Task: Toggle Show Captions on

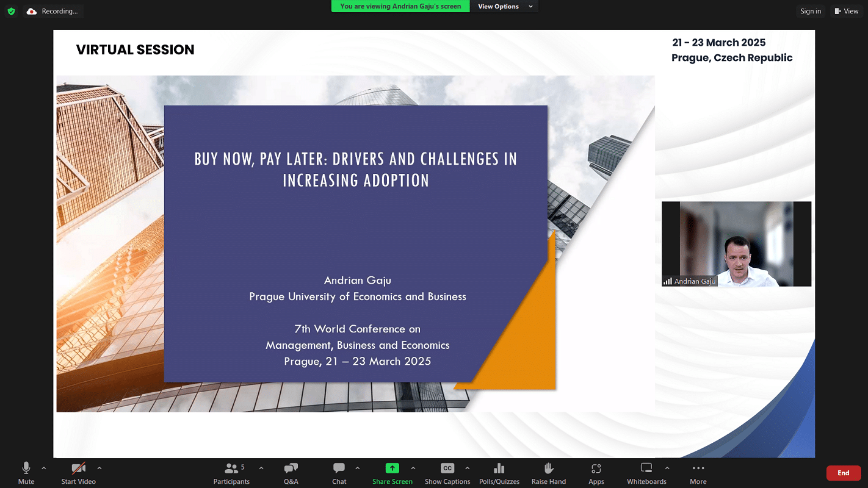Action: click(447, 473)
